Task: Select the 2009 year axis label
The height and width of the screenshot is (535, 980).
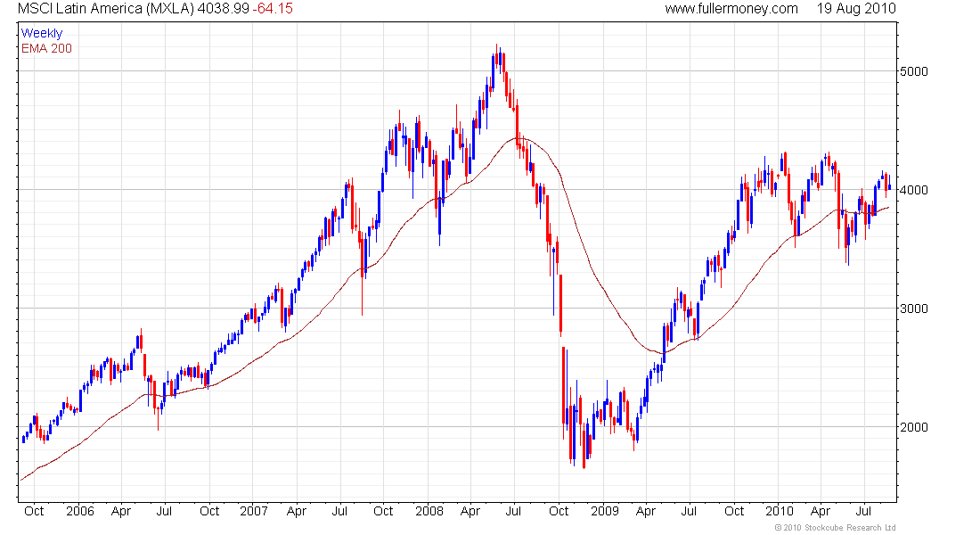Action: point(604,511)
